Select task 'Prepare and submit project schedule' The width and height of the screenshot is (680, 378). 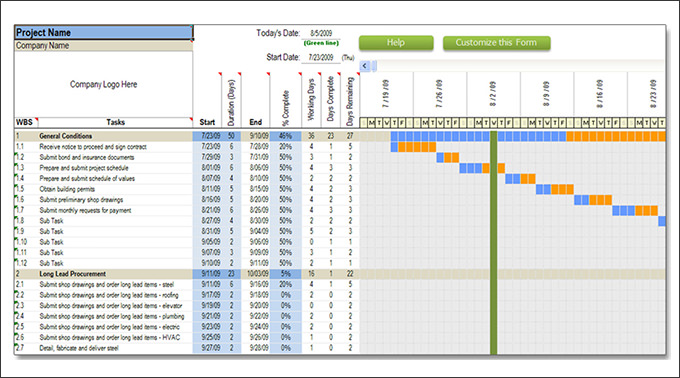click(84, 168)
